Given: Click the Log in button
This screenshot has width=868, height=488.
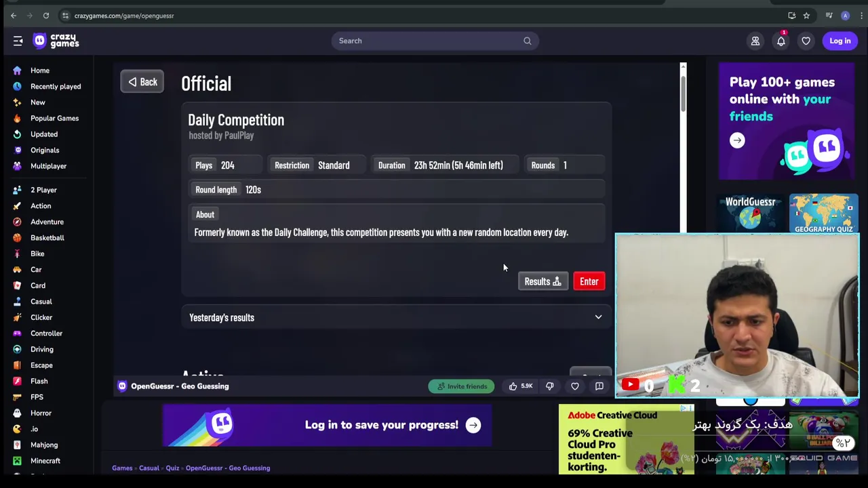Looking at the screenshot, I should tap(840, 41).
